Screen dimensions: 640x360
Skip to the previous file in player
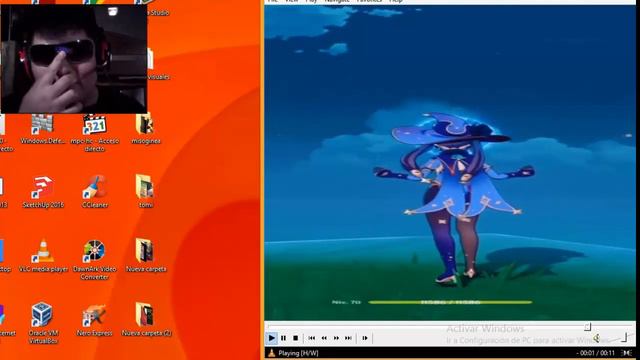[312, 338]
